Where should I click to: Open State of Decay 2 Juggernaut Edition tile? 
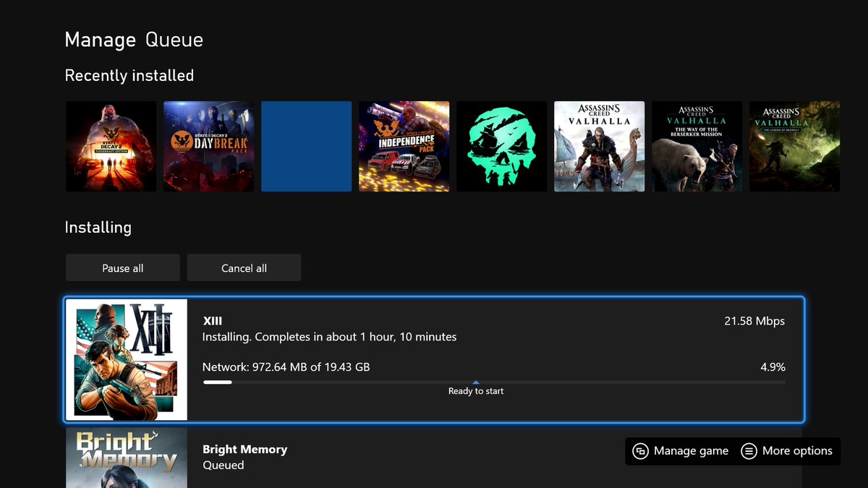point(111,146)
